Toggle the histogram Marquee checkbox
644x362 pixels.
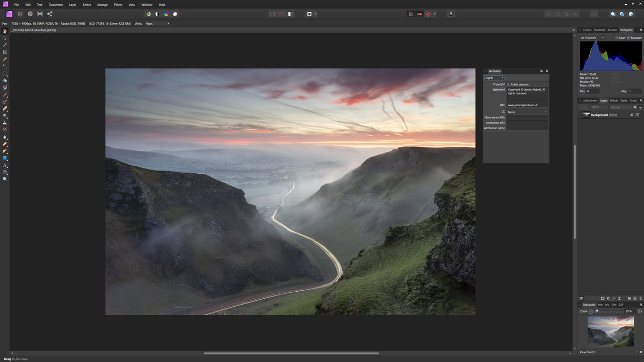pos(628,38)
